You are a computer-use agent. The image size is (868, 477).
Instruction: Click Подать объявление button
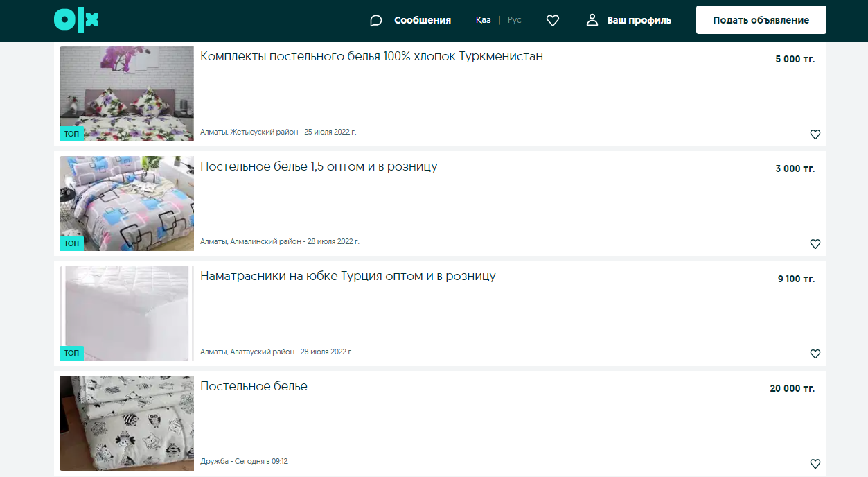coord(761,20)
